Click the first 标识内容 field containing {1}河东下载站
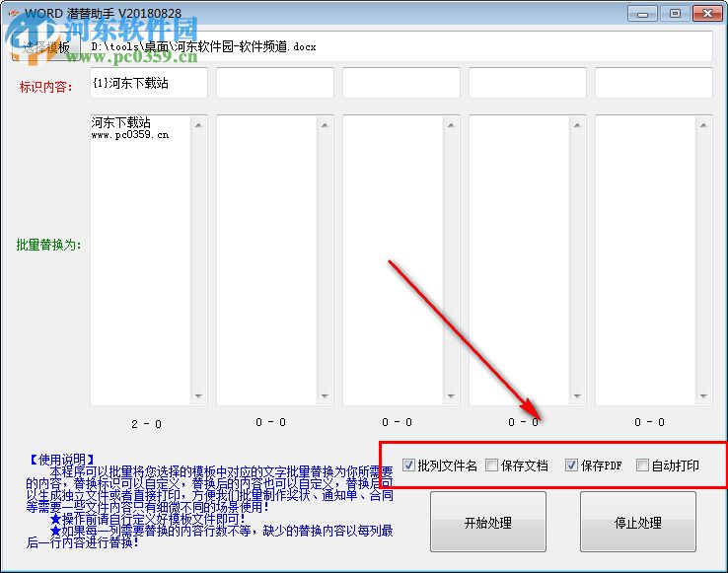Viewport: 728px width, 573px height. pyautogui.click(x=149, y=83)
